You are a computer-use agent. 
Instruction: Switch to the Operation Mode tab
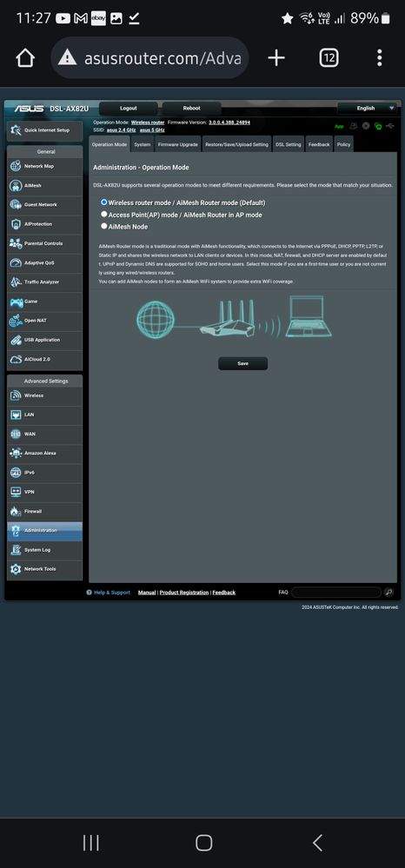(x=110, y=144)
